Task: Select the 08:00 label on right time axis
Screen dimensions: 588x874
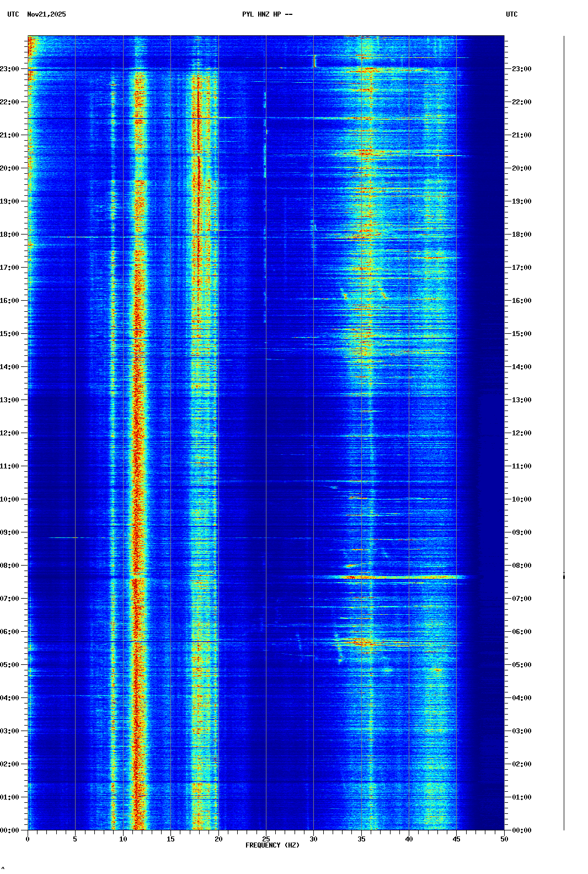Action: pos(521,566)
